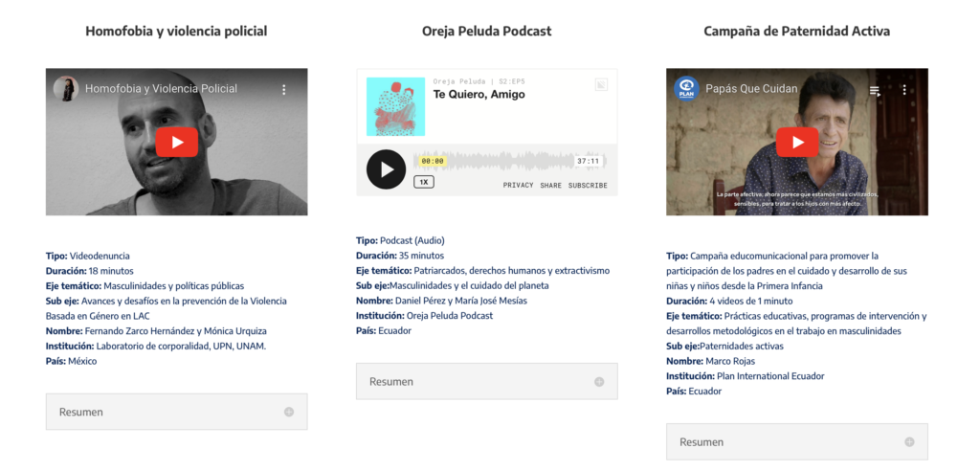Click SHARE on the podcast player
Screen dimensions: 980x471
pyautogui.click(x=550, y=185)
